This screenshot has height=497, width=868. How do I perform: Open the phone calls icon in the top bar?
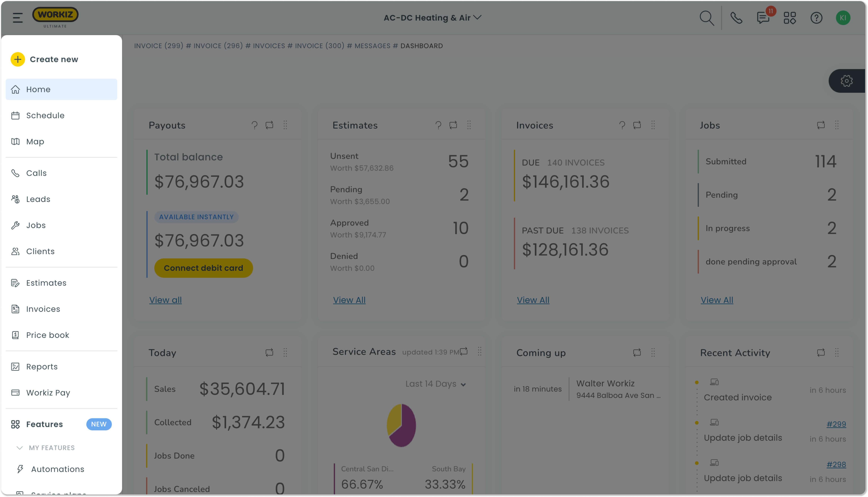[736, 18]
